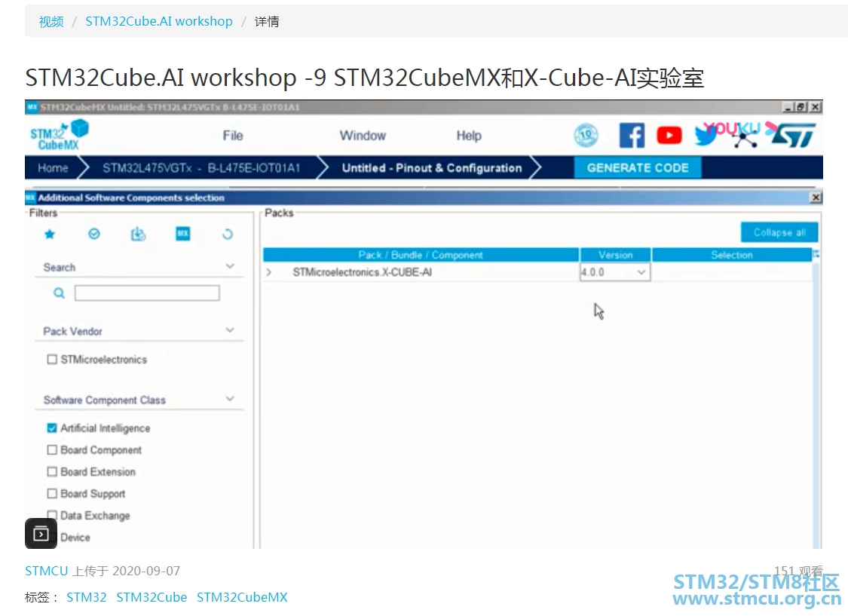Select Untitled - Pinout & Configuration breadcrumb
Viewport: 848px width, 616px height.
(432, 168)
